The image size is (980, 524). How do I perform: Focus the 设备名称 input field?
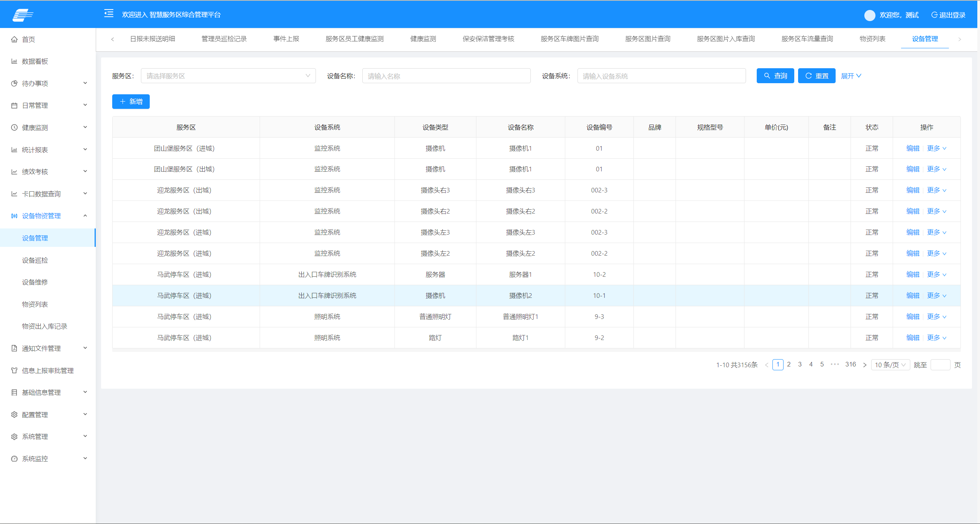[x=446, y=76]
